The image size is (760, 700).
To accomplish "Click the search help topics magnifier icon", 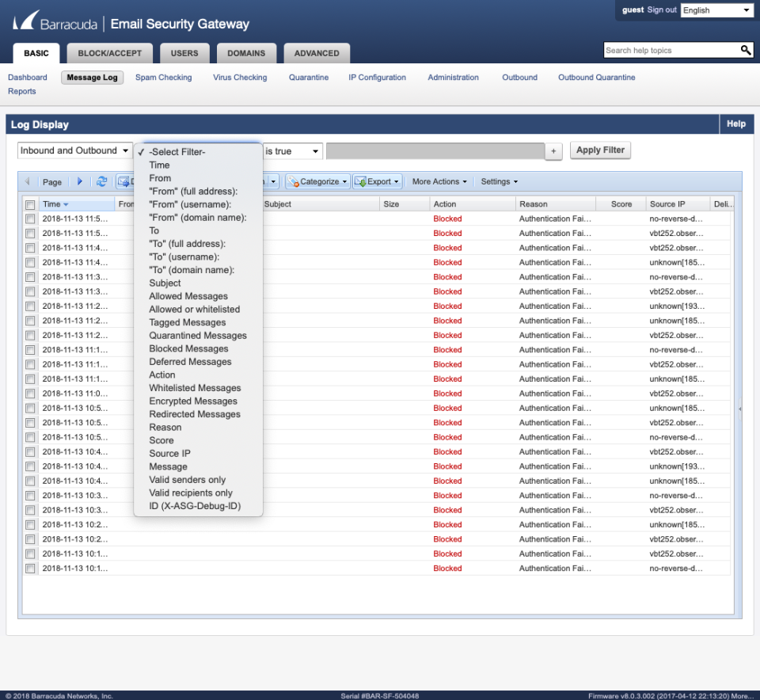I will 745,49.
